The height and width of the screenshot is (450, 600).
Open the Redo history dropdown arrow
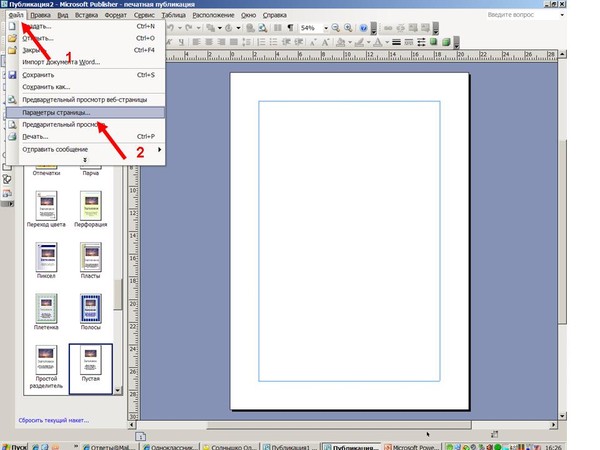198,28
